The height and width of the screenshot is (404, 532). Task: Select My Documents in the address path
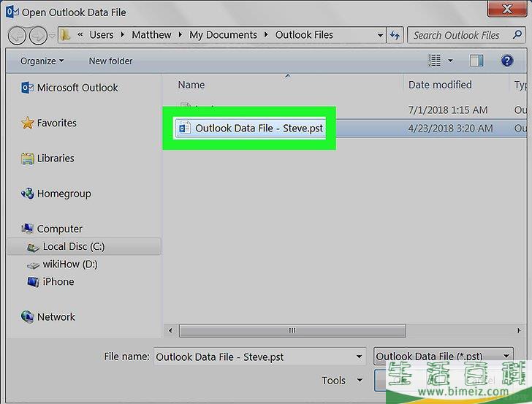coord(223,34)
